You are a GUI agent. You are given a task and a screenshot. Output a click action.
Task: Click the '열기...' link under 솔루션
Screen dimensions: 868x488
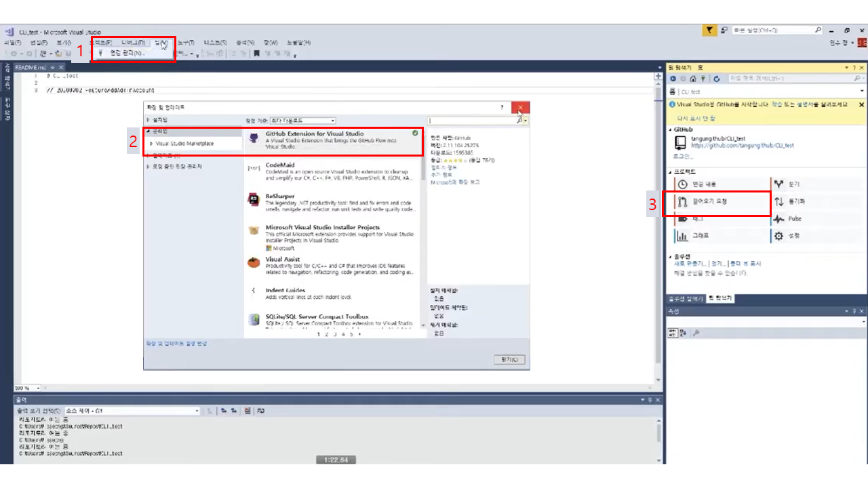[719, 263]
